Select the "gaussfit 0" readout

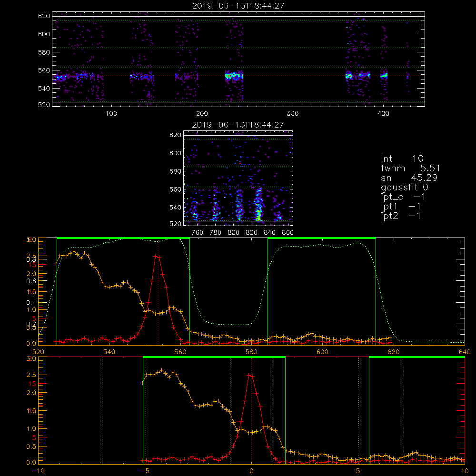tap(405, 187)
